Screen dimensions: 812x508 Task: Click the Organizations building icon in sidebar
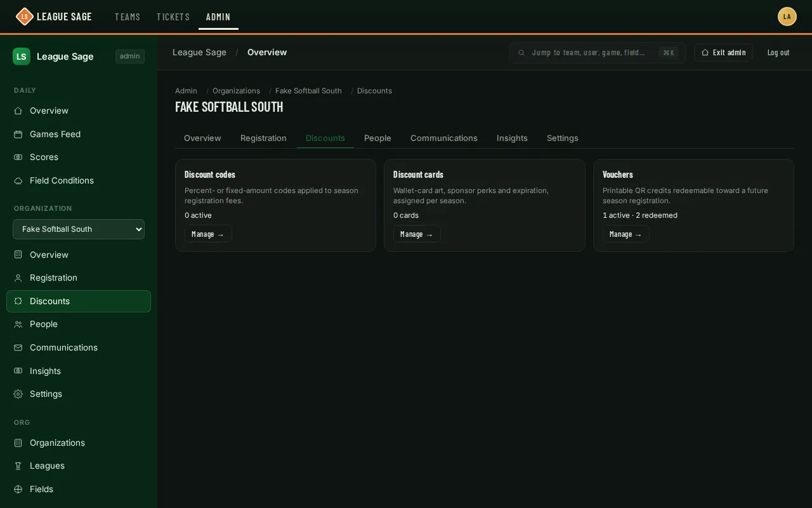tap(18, 443)
